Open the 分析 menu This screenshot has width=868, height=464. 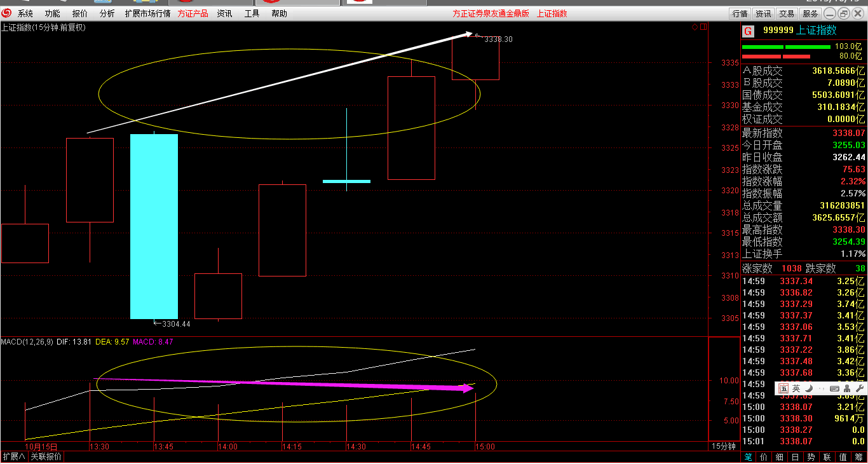point(107,13)
